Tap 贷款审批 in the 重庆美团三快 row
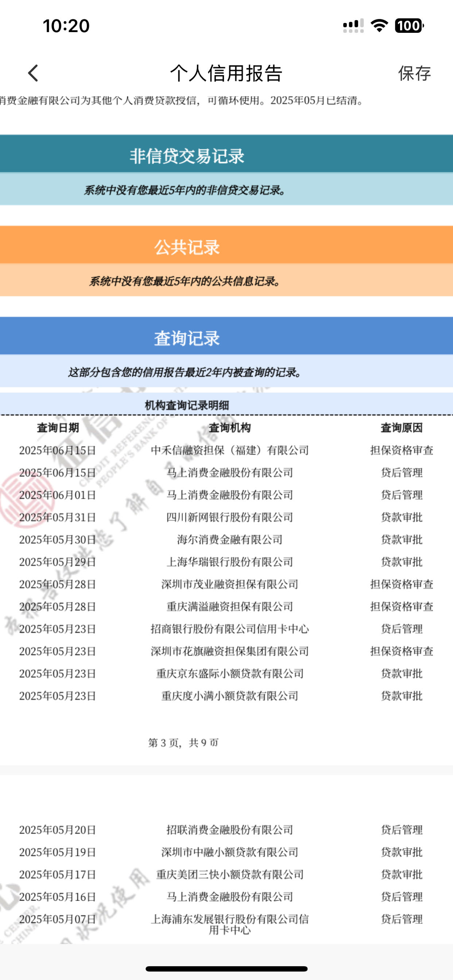This screenshot has height=980, width=453. 402,874
